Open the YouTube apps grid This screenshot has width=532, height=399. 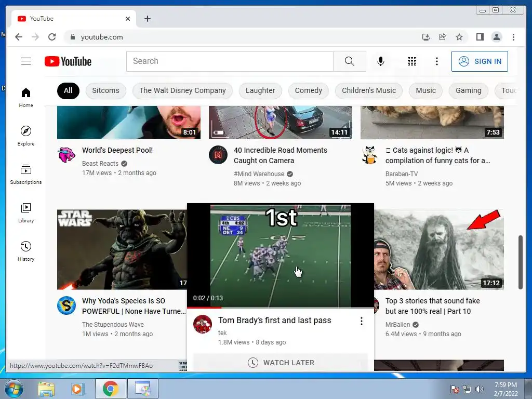[x=412, y=61]
